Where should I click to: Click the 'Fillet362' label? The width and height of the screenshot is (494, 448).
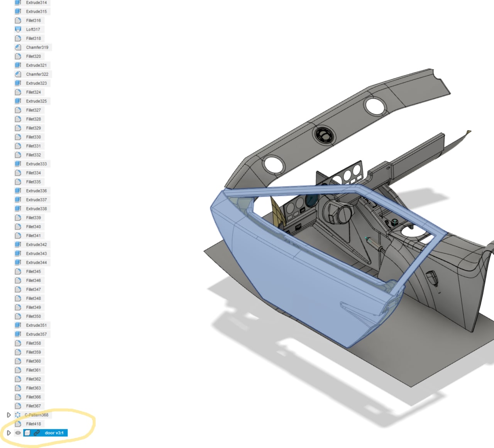pyautogui.click(x=34, y=379)
